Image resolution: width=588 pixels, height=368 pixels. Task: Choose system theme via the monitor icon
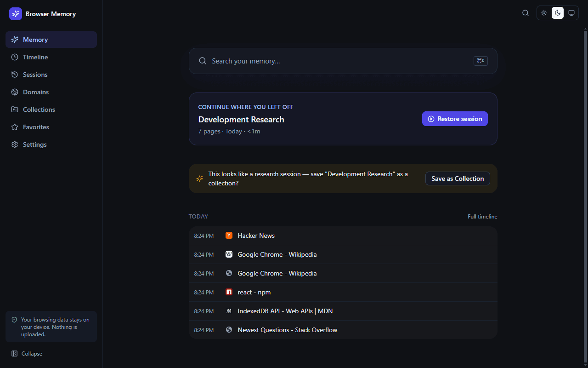click(x=571, y=13)
